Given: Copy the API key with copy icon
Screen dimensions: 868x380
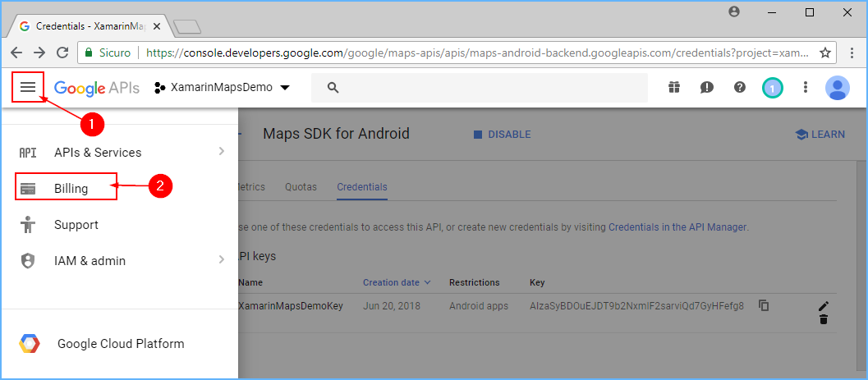Looking at the screenshot, I should 764,305.
